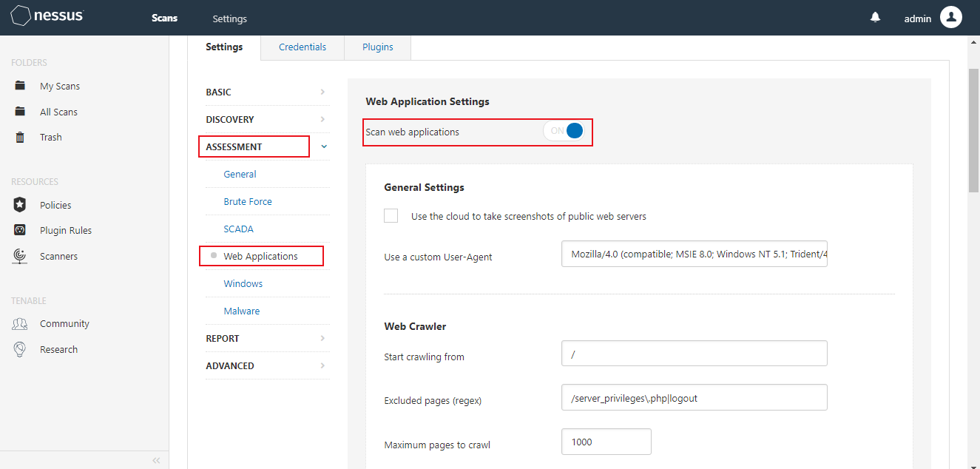
Task: Check the cloud screenshots checkbox
Action: 391,216
